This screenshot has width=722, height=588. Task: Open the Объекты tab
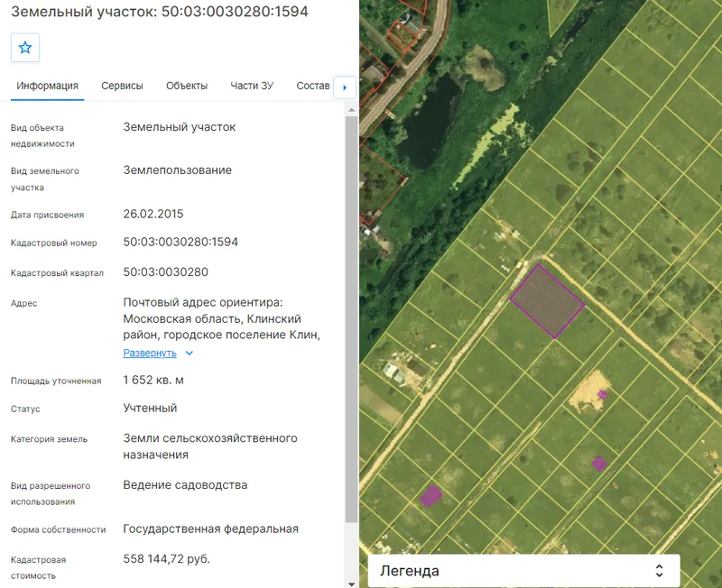point(187,86)
